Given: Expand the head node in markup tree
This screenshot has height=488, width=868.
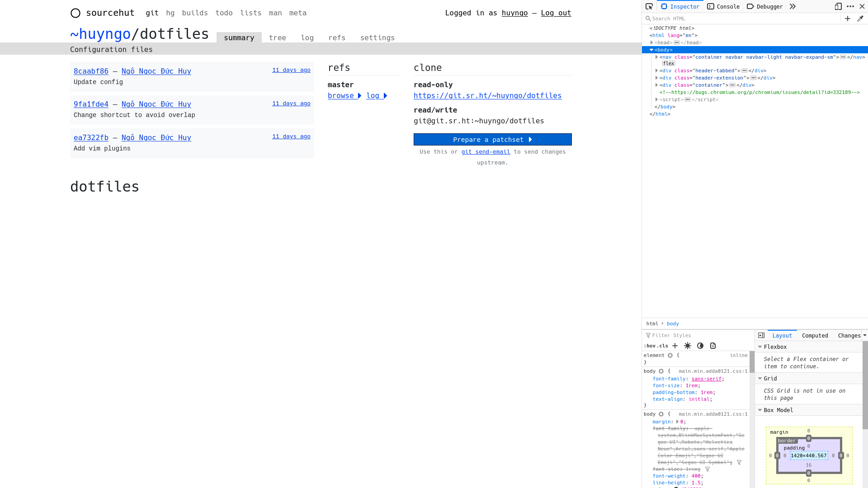Looking at the screenshot, I should (651, 42).
